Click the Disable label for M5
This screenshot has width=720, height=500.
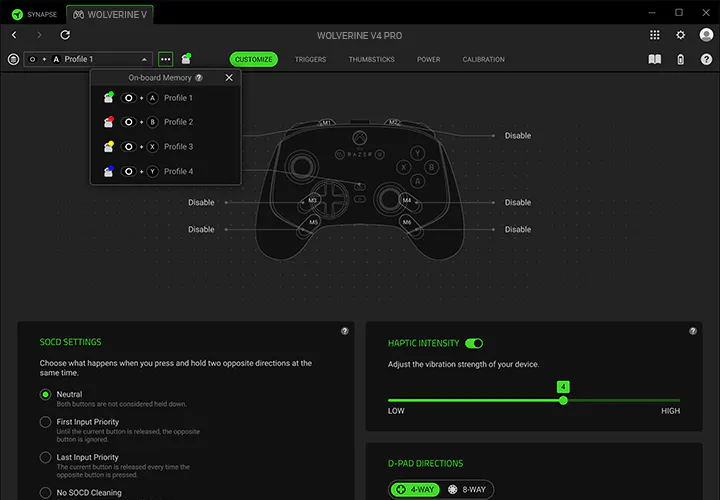(x=201, y=229)
